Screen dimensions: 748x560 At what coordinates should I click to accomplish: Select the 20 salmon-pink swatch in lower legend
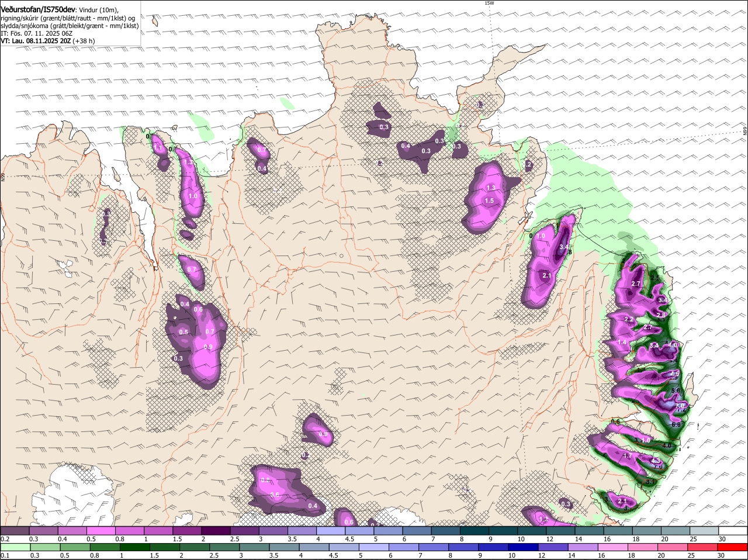point(673,547)
